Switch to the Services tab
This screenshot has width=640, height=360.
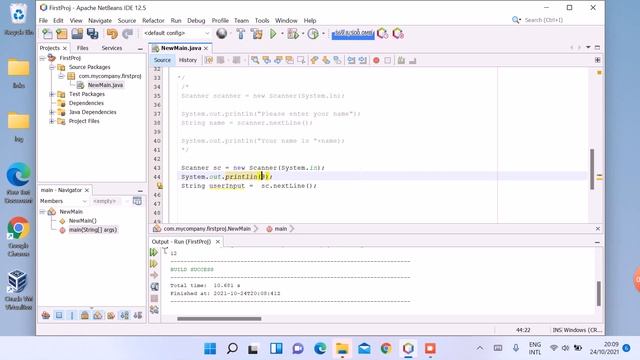[x=112, y=48]
